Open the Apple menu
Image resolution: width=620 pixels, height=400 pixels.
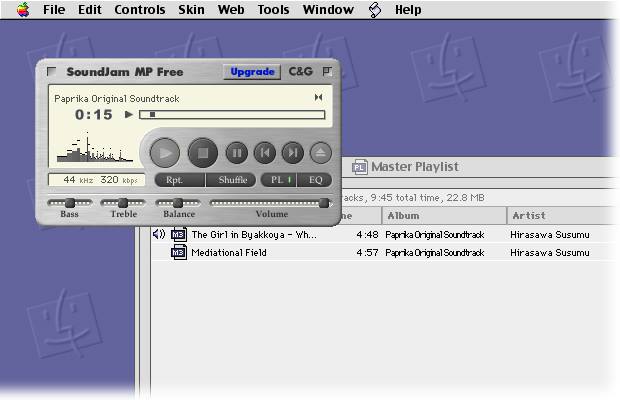tap(23, 9)
